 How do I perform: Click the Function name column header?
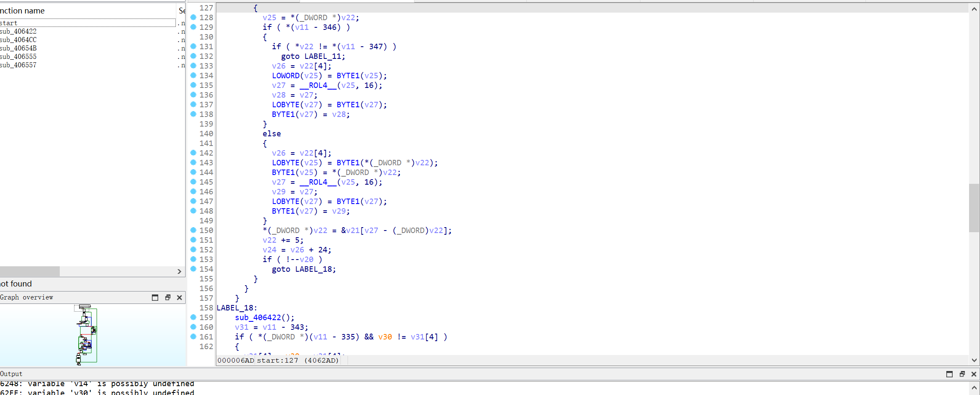coord(88,11)
